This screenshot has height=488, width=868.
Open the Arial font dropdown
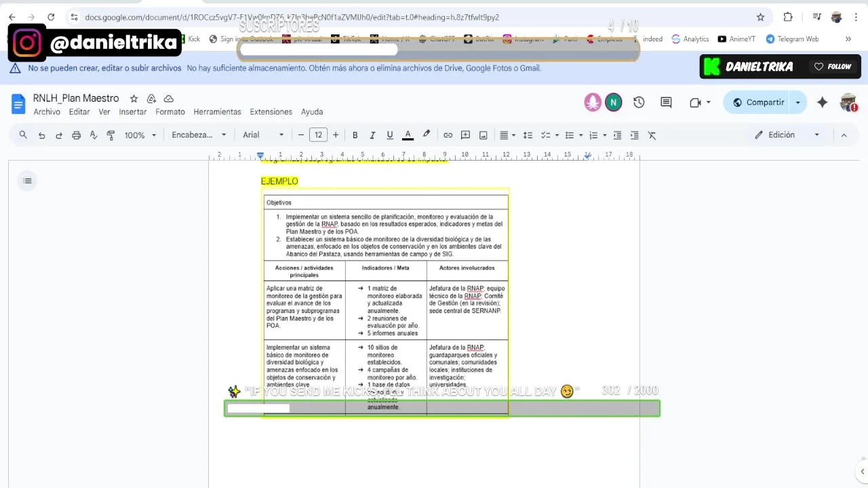click(263, 135)
